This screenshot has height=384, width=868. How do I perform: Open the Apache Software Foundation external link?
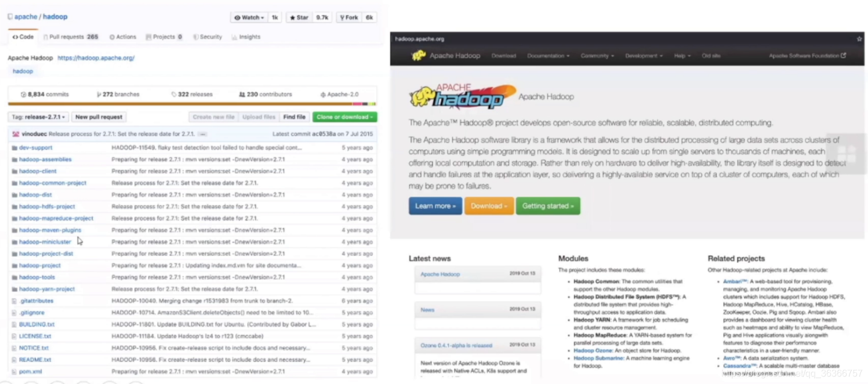click(807, 56)
